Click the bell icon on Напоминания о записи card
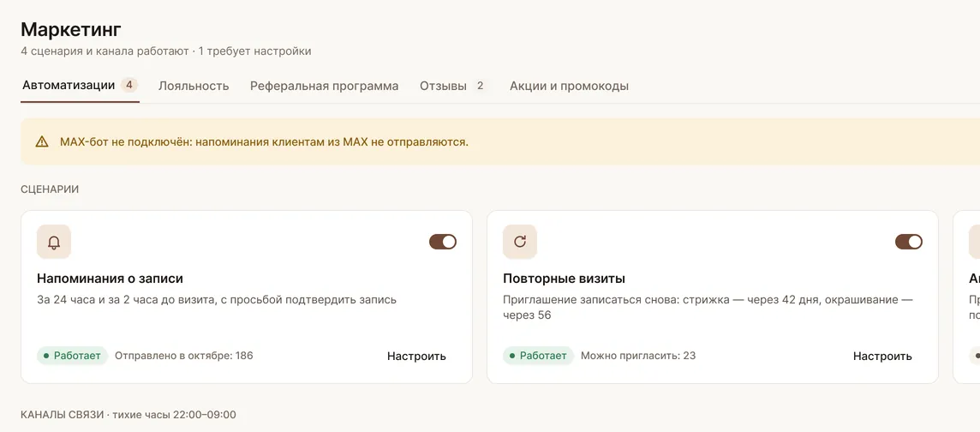Viewport: 980px width, 432px height. (54, 242)
